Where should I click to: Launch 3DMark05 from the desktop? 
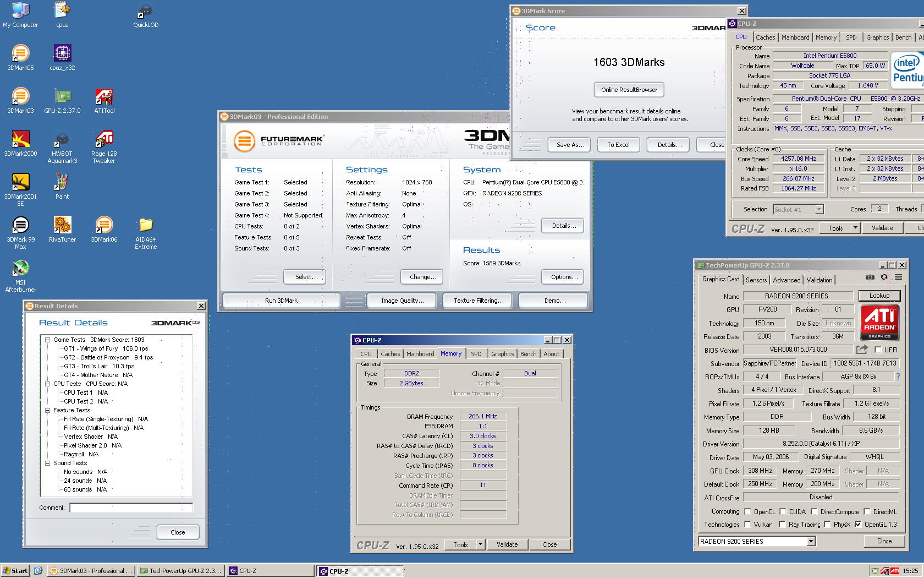[x=20, y=58]
